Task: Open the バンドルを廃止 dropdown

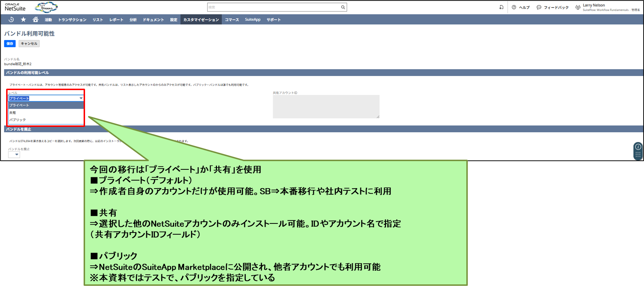Action: pos(14,155)
